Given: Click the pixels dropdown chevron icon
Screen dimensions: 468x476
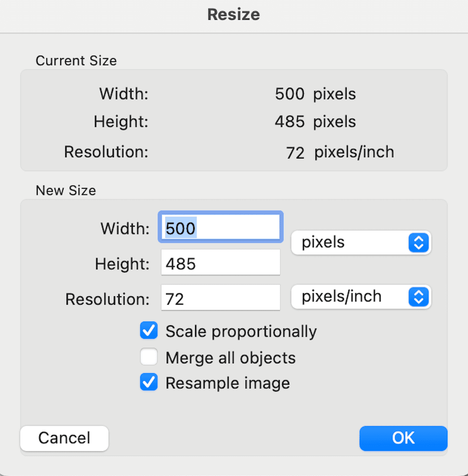Looking at the screenshot, I should 419,243.
